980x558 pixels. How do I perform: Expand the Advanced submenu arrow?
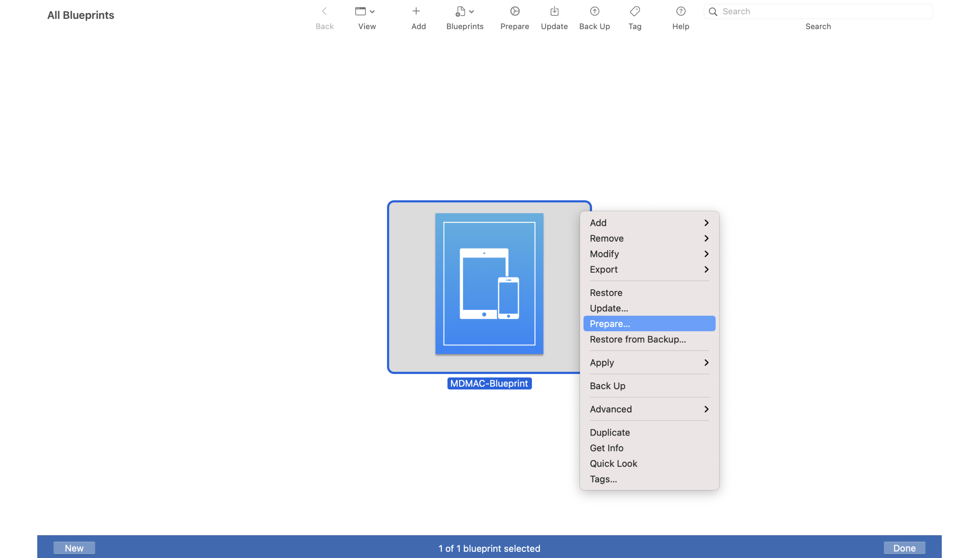pos(706,409)
